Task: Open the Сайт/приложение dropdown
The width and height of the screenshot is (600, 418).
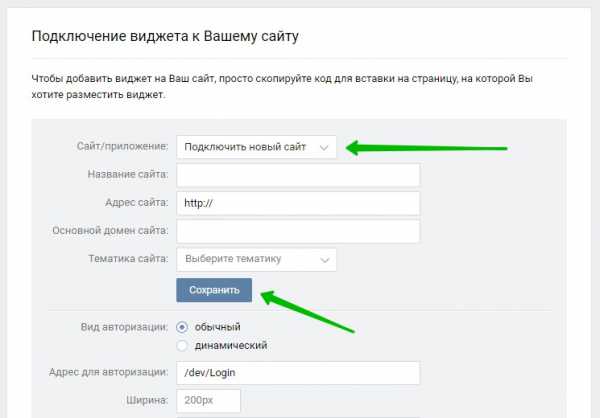Action: tap(256, 147)
